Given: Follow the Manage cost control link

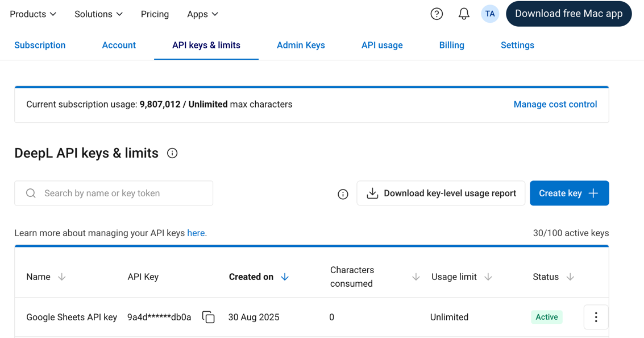Looking at the screenshot, I should point(555,104).
